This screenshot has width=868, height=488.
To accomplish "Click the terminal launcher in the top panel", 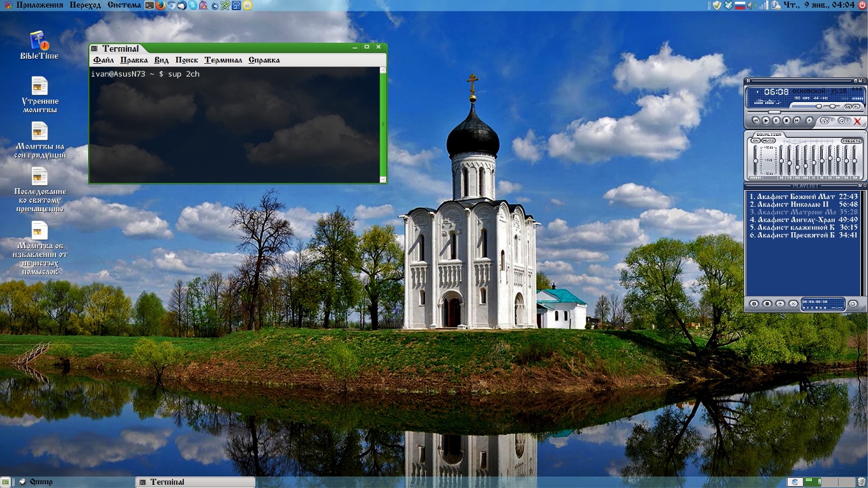I will pos(149,5).
